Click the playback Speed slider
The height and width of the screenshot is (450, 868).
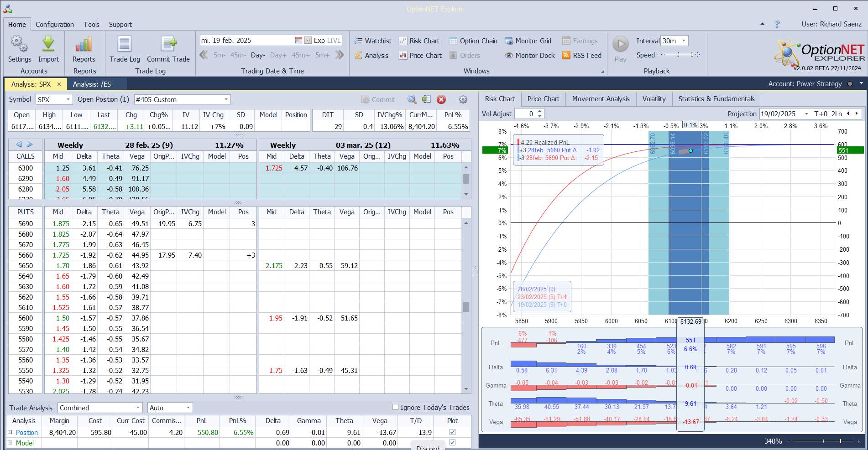[679, 55]
